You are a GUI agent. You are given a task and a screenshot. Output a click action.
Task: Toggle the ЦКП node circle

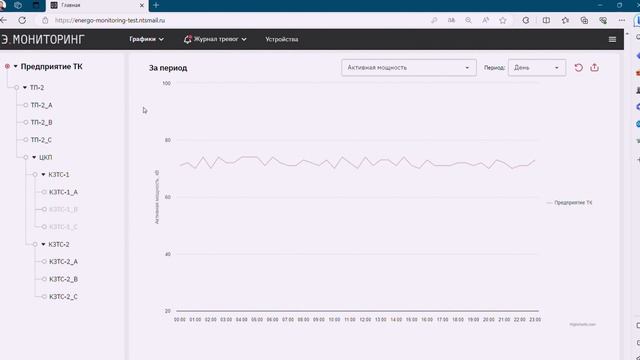(26, 157)
